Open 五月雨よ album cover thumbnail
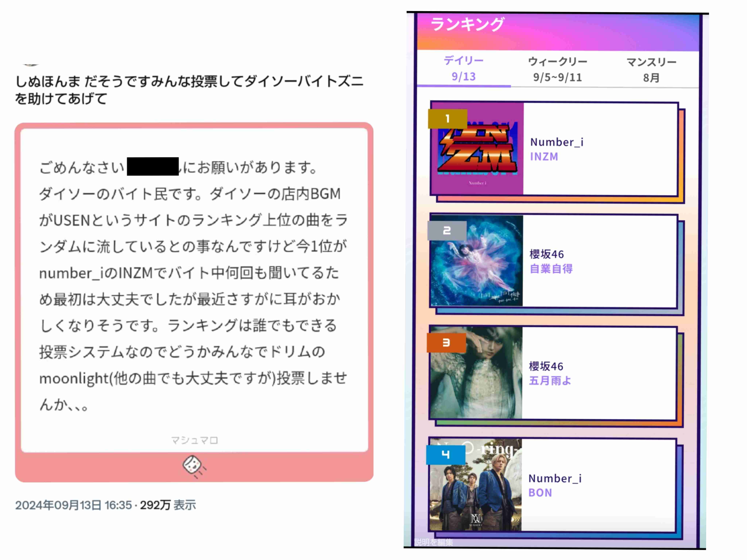 click(476, 373)
